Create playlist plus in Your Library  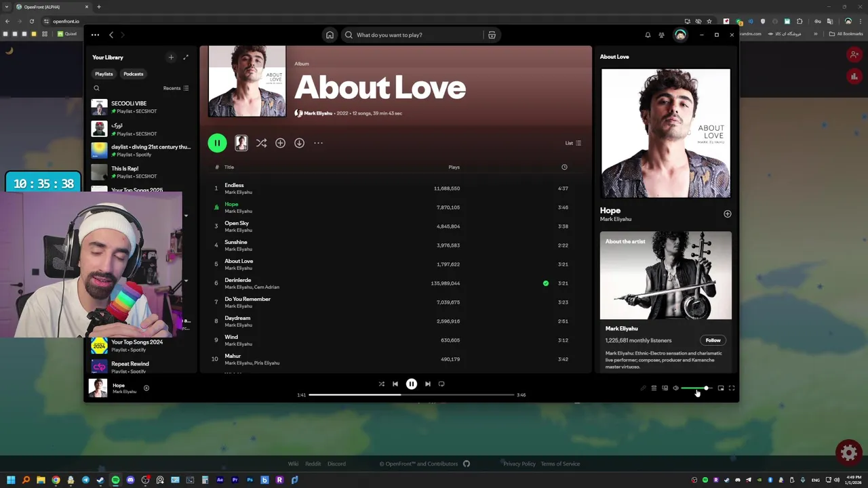coord(171,58)
